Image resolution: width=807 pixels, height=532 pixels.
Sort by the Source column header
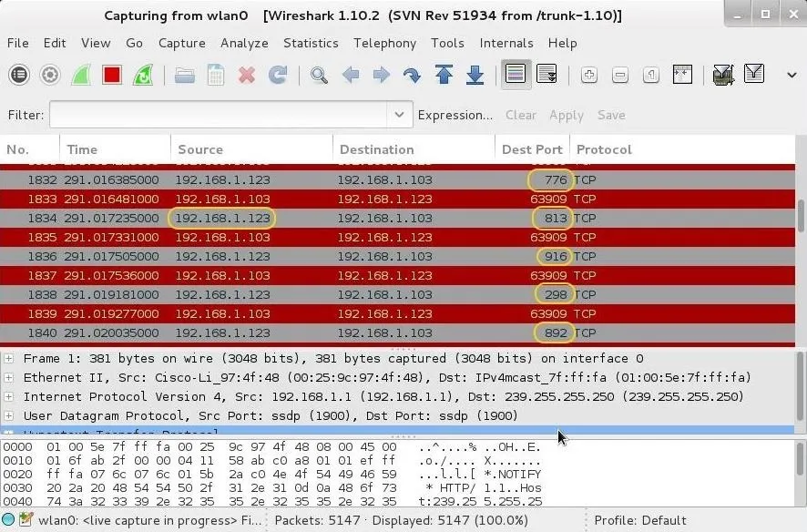tap(251, 149)
